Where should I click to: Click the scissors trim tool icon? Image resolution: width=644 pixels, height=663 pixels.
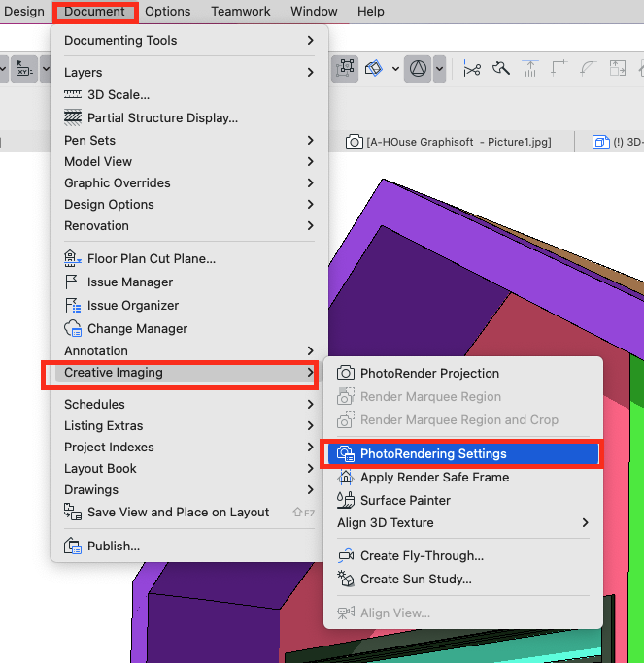(x=472, y=69)
